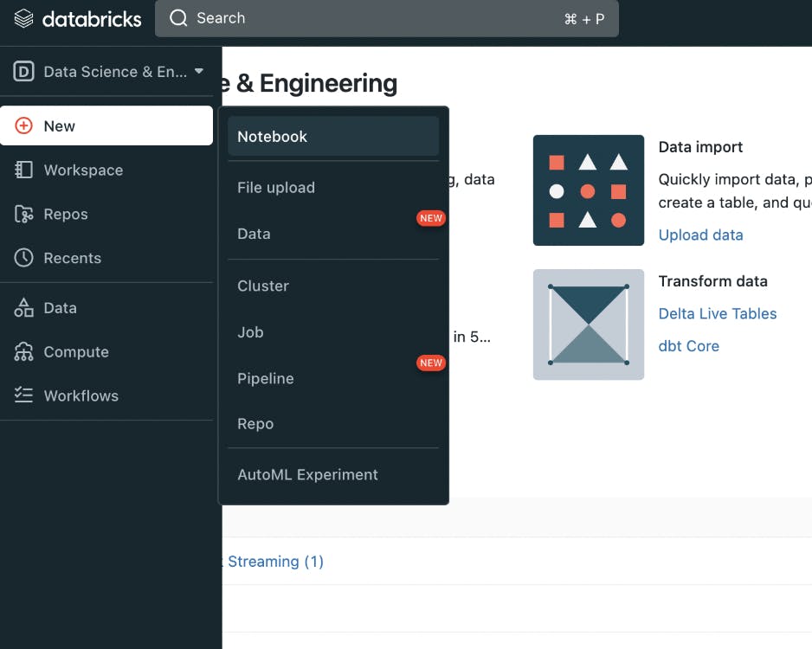
Task: Open the Delta Live Tables link
Action: click(718, 313)
